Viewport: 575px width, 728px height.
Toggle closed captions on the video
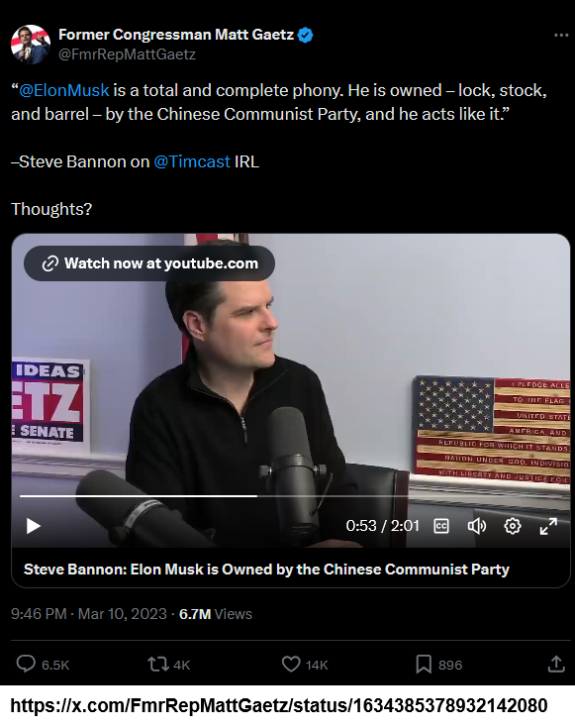[440, 526]
